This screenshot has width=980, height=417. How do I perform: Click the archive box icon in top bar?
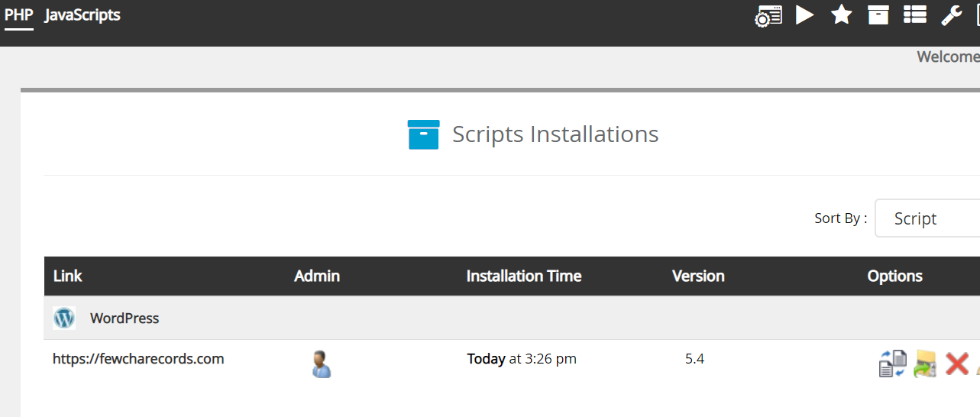878,15
